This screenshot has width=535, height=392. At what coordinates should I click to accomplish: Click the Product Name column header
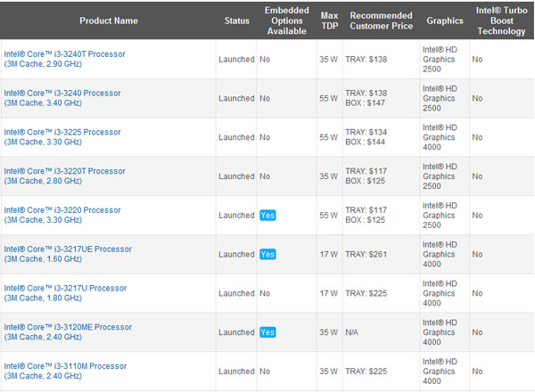(109, 20)
